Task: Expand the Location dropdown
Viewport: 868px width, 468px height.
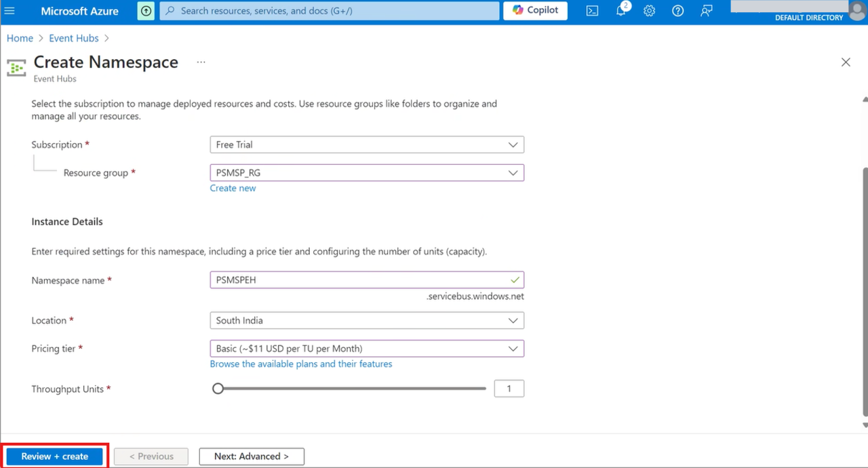Action: pos(366,320)
